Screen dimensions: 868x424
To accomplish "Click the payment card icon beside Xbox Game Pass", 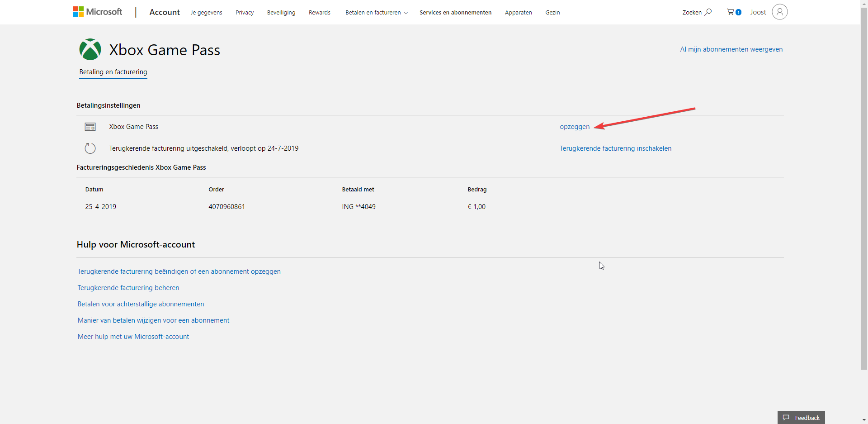I will pos(90,127).
